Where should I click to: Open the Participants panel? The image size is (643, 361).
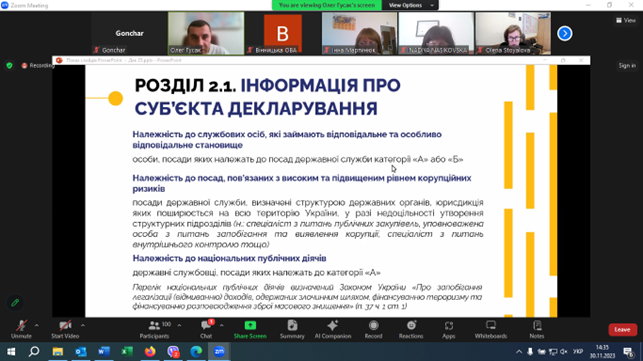tap(154, 329)
